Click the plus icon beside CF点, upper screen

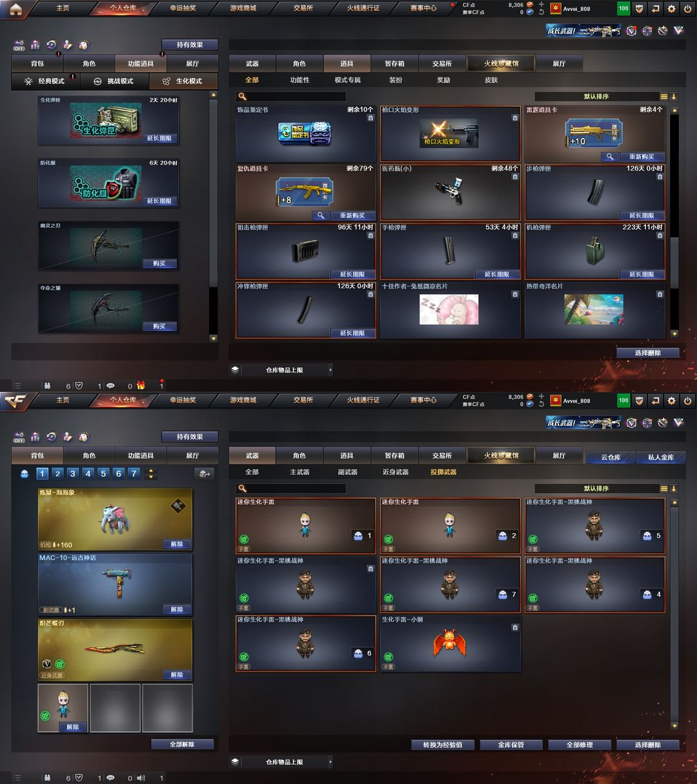(541, 5)
